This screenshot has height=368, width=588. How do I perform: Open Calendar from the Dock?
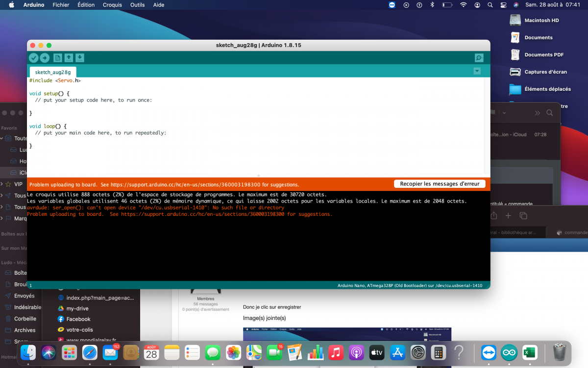click(151, 352)
